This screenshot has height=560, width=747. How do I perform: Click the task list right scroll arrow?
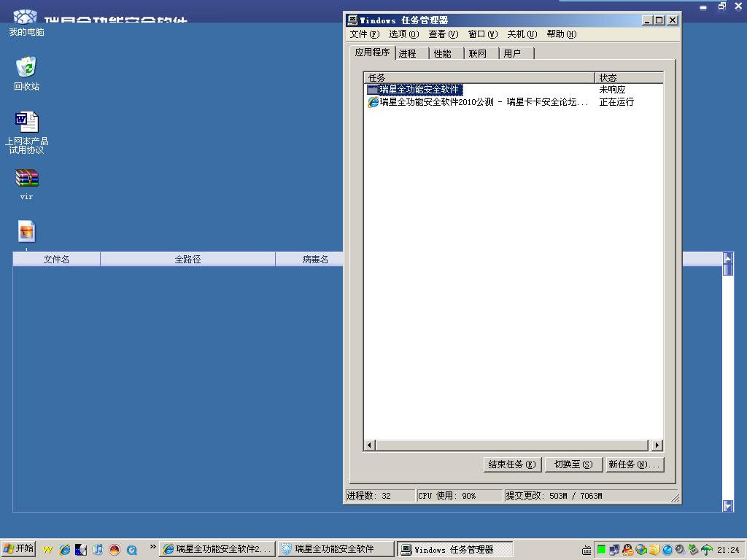click(x=657, y=446)
